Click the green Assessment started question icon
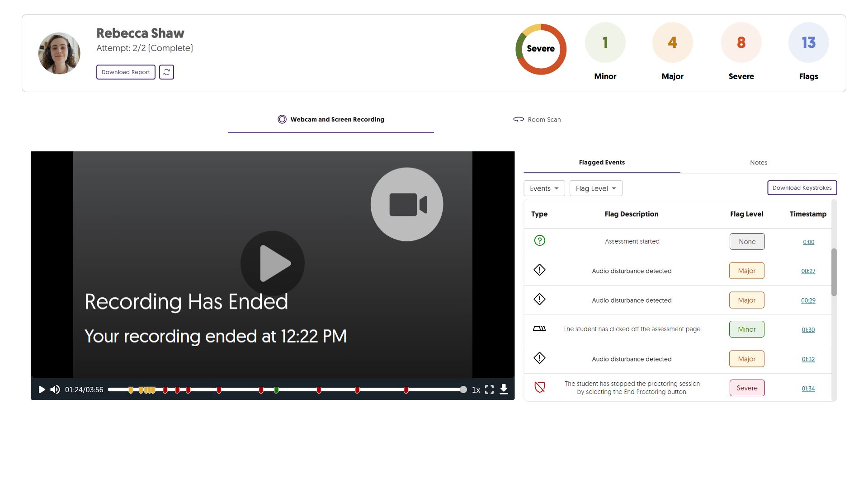Viewport: 868px width, 488px height. 539,240
